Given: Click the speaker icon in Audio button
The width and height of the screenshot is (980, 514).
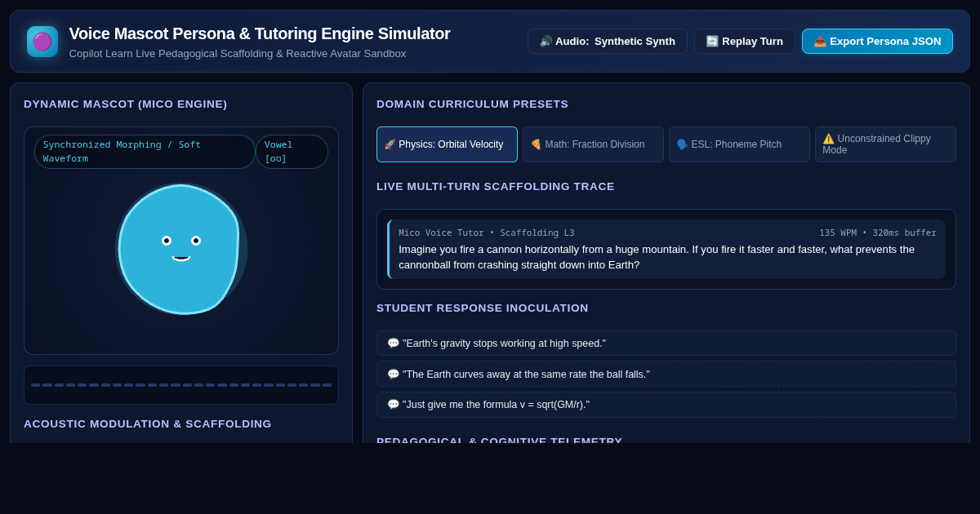Looking at the screenshot, I should point(546,42).
